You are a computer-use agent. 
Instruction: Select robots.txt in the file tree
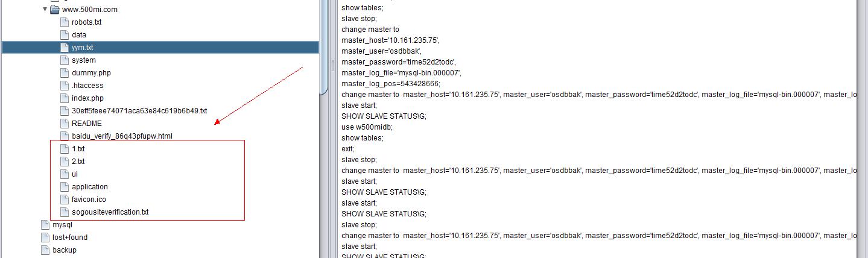86,22
